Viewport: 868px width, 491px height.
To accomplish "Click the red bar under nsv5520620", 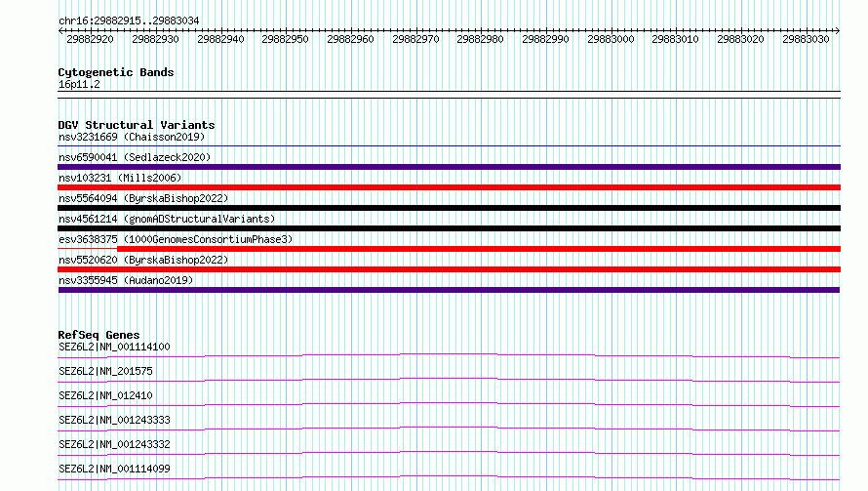I will tap(449, 269).
